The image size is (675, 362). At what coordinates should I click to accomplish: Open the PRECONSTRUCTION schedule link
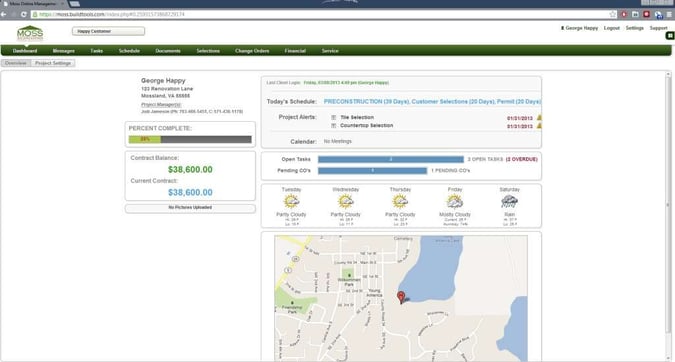366,102
